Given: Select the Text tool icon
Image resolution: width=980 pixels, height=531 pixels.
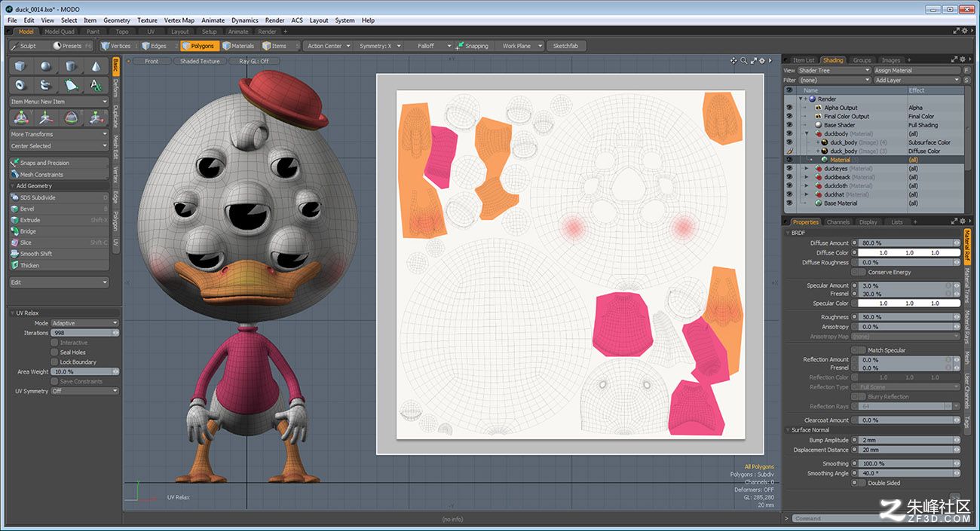Looking at the screenshot, I should [x=96, y=85].
